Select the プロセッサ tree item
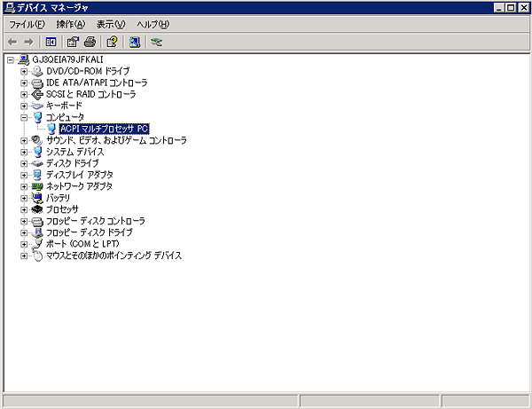The width and height of the screenshot is (532, 409). (x=62, y=209)
